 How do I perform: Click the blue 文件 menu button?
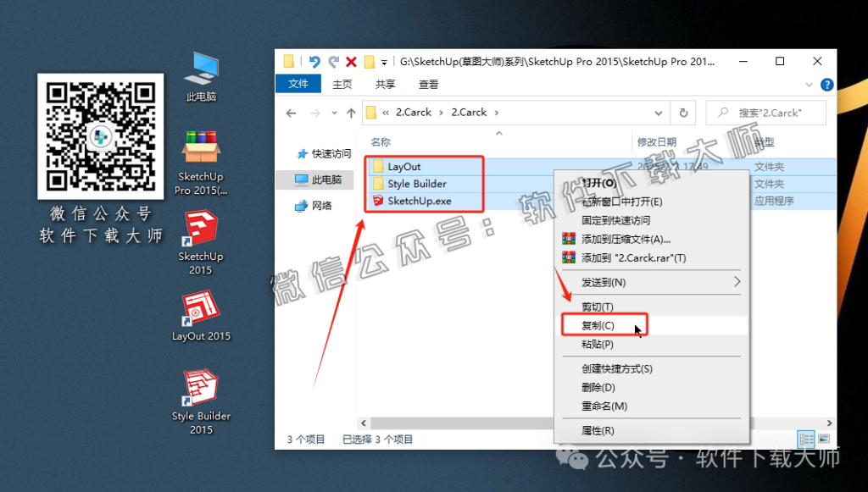pyautogui.click(x=298, y=84)
